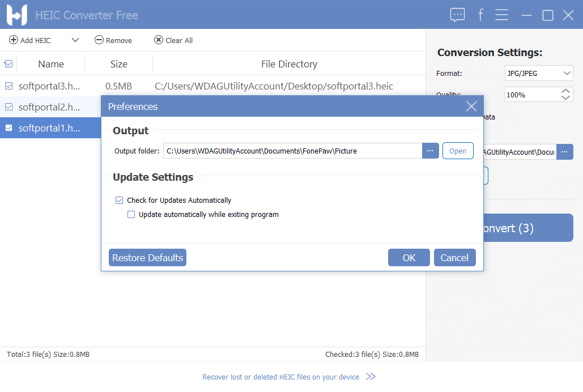The width and height of the screenshot is (583, 392).
Task: Adjust the Quality 100% stepper arrows
Action: (x=565, y=95)
